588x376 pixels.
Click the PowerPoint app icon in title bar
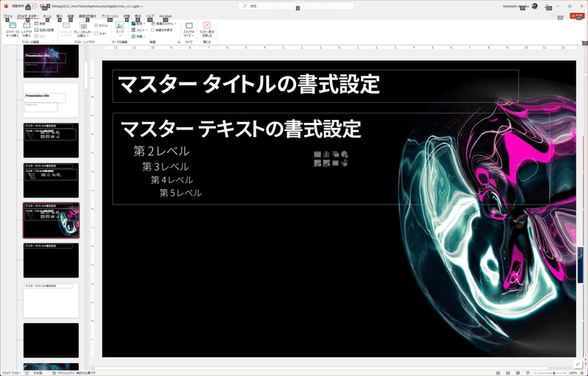point(6,7)
